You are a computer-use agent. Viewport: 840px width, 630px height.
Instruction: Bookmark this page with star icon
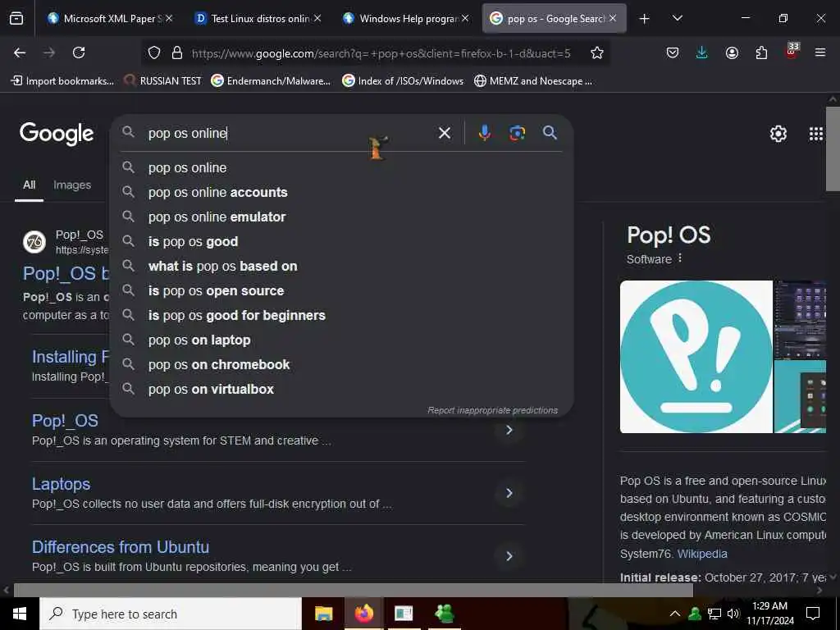(597, 52)
